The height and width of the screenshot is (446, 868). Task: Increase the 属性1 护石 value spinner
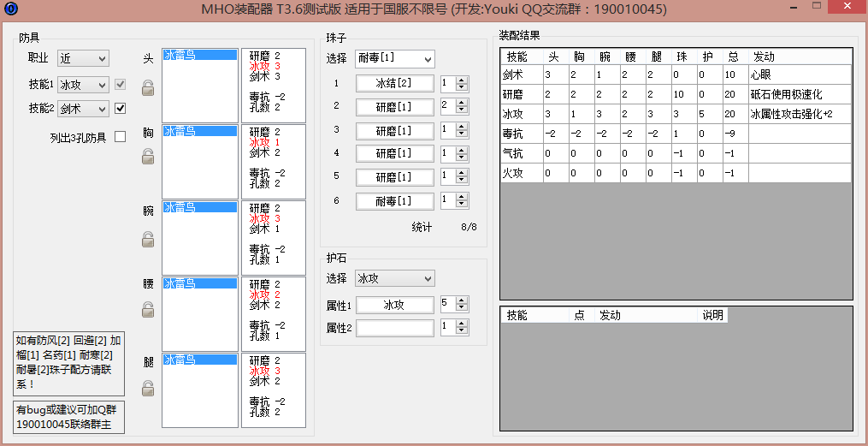coord(463,300)
